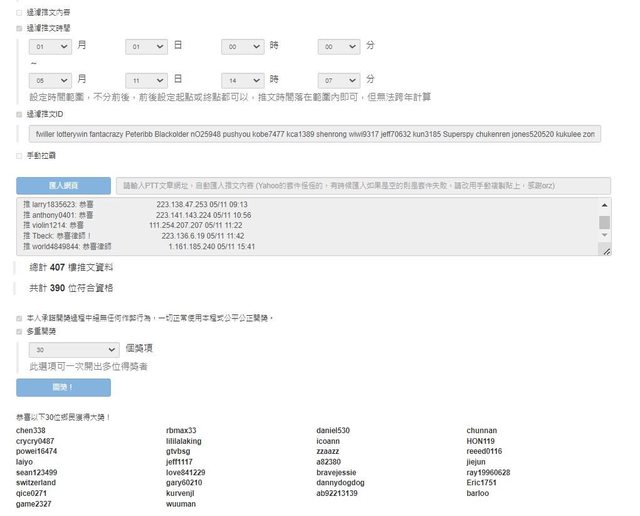Check the fair-draw promise checkbox (本人承諾)
The width and height of the screenshot is (640, 516).
[19, 318]
